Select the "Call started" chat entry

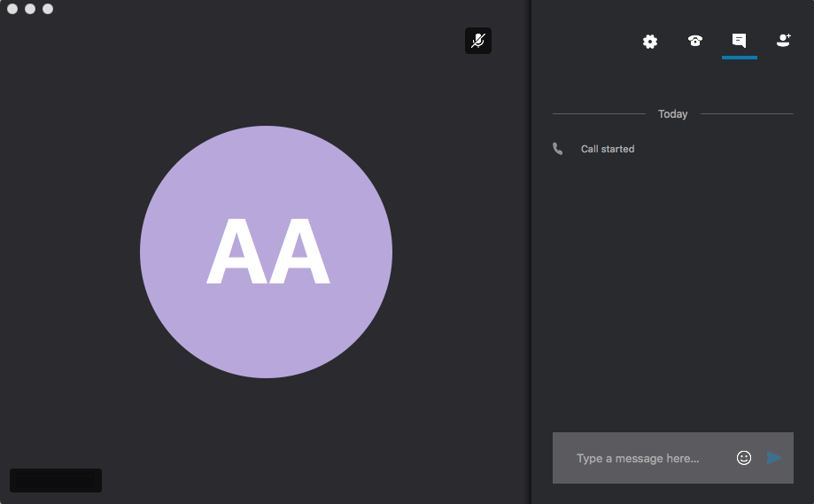pos(608,149)
